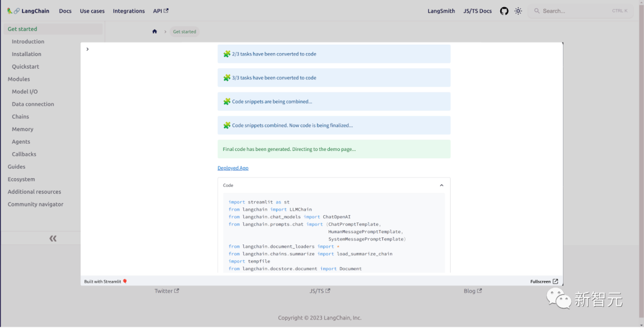
Task: Click '2/3 tasks have been converted' message
Action: 334,54
